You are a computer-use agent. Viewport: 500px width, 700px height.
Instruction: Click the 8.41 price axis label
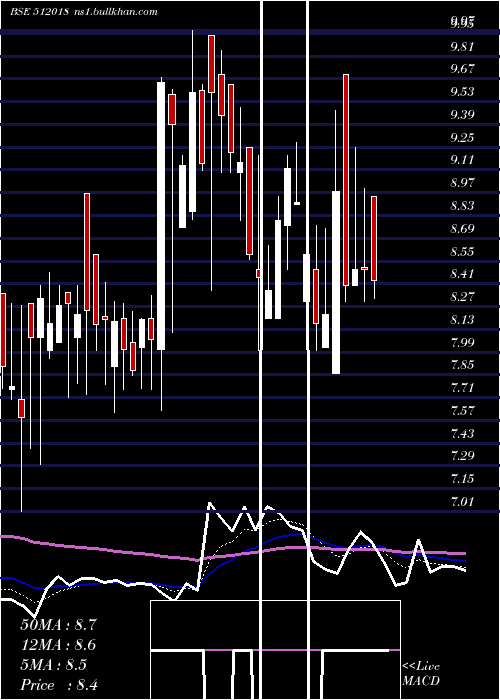[462, 274]
